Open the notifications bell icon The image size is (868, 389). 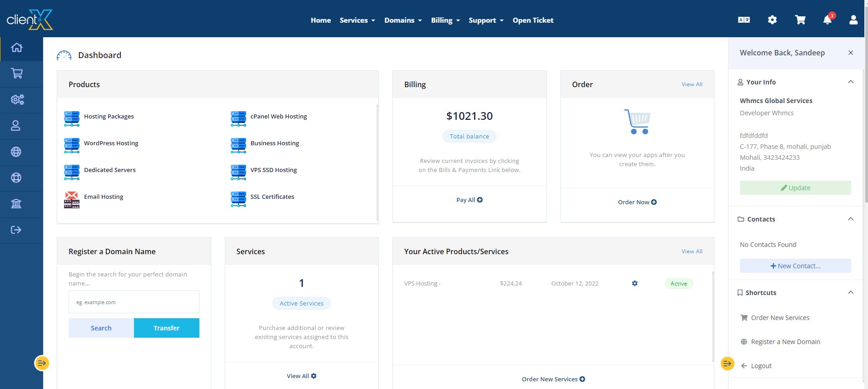pos(827,20)
